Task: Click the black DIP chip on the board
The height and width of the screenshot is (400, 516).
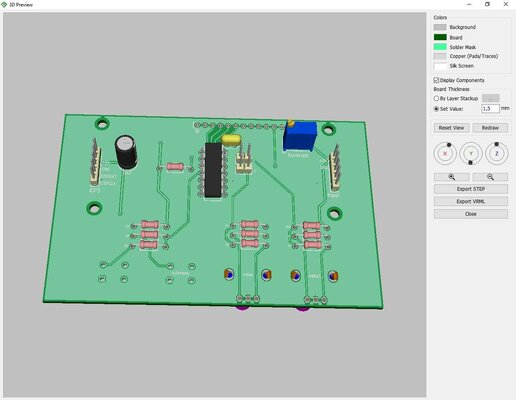Action: (213, 170)
